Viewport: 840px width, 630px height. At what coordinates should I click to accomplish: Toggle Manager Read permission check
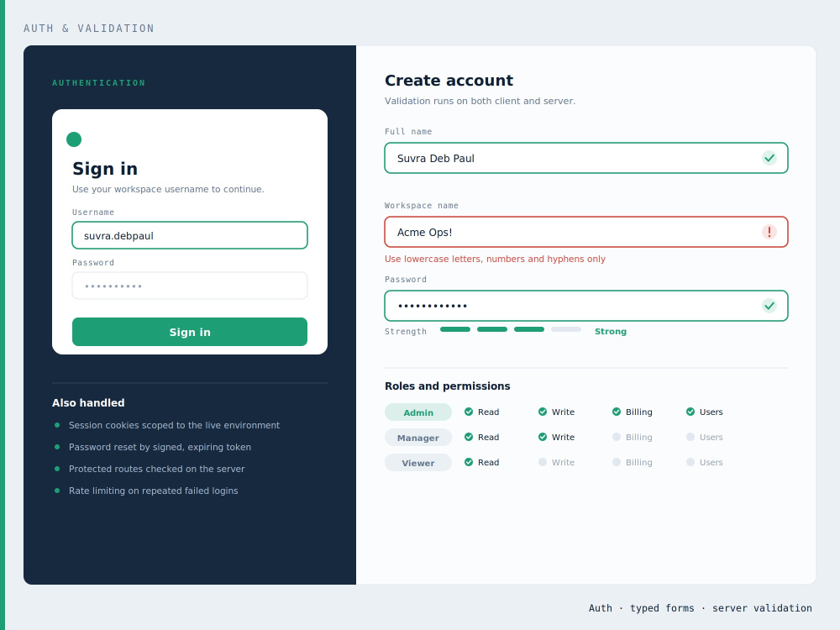(469, 437)
